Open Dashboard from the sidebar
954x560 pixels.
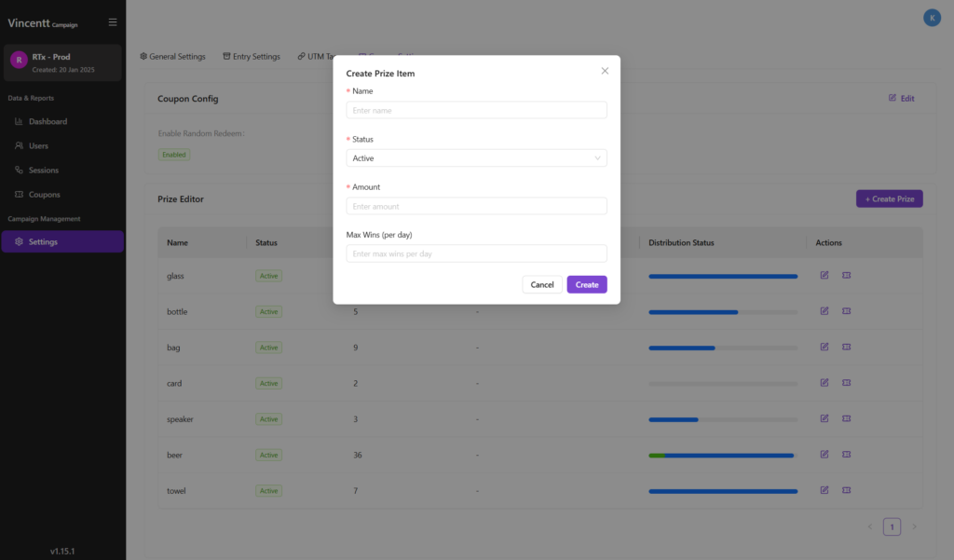[x=47, y=121]
